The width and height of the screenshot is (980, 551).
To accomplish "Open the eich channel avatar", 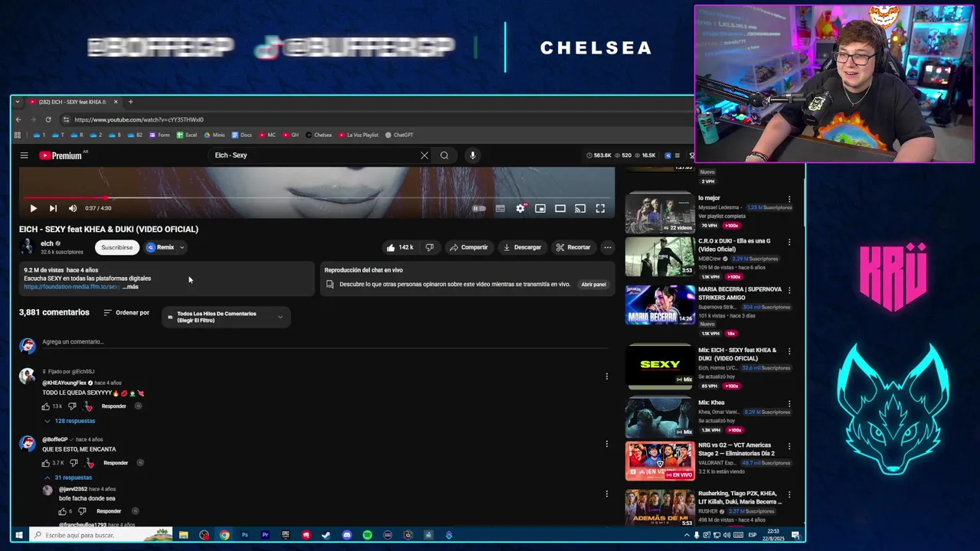I will [x=28, y=246].
